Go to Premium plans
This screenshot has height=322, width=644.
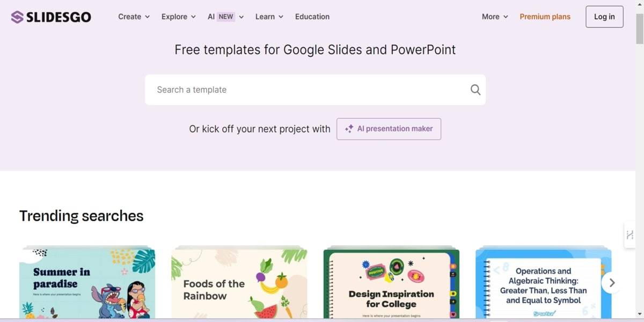tap(545, 17)
